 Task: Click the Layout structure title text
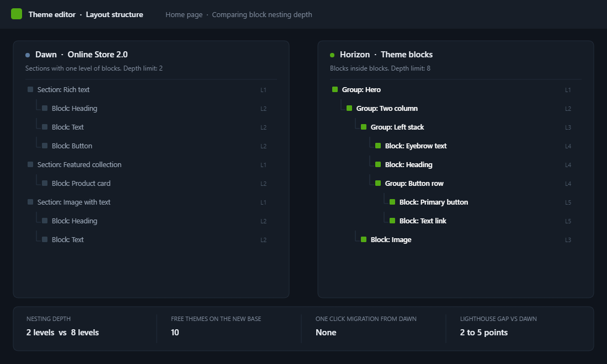coord(114,14)
